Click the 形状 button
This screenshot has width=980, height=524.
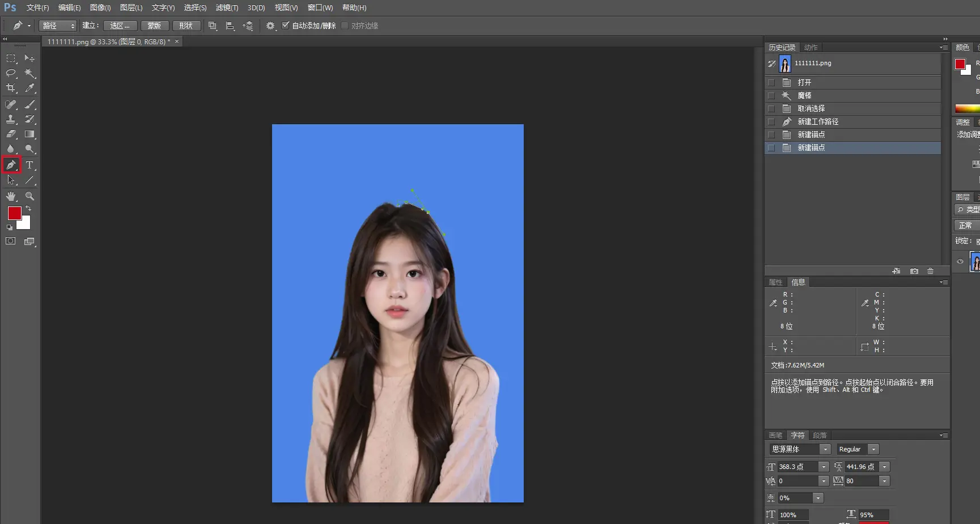coord(186,26)
